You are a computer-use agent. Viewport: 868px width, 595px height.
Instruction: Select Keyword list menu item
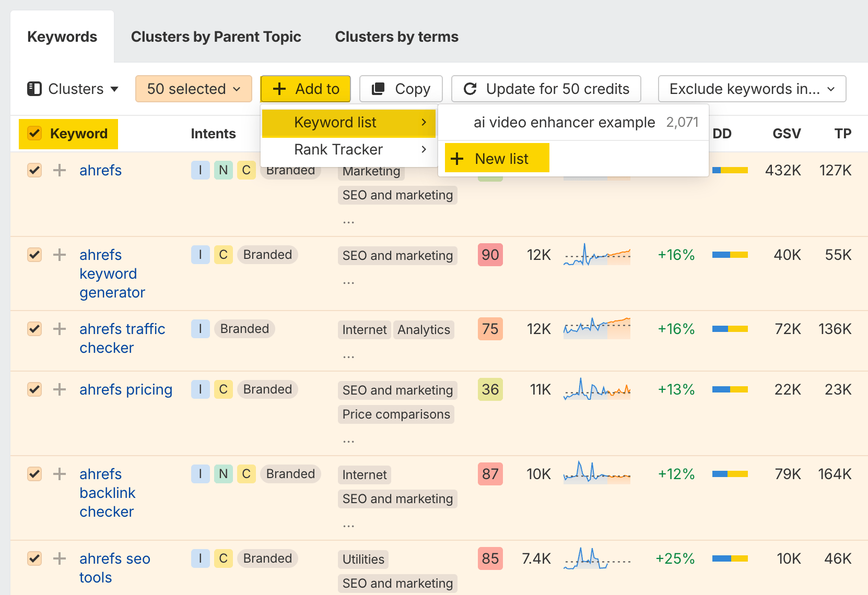point(349,122)
